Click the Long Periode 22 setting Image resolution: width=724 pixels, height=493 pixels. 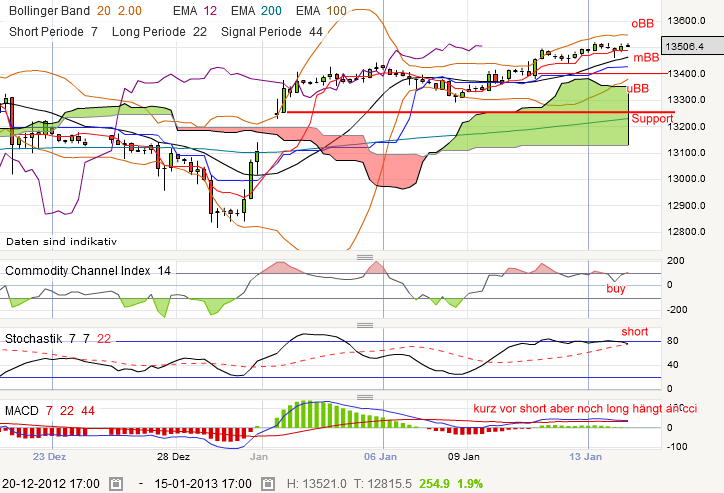159,32
